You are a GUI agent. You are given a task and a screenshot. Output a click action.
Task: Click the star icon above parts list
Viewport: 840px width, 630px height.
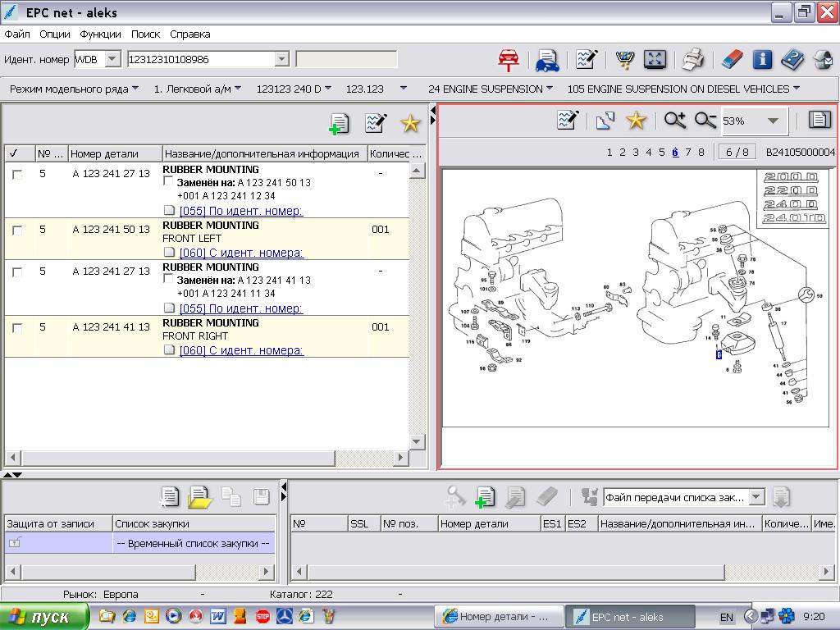(409, 123)
